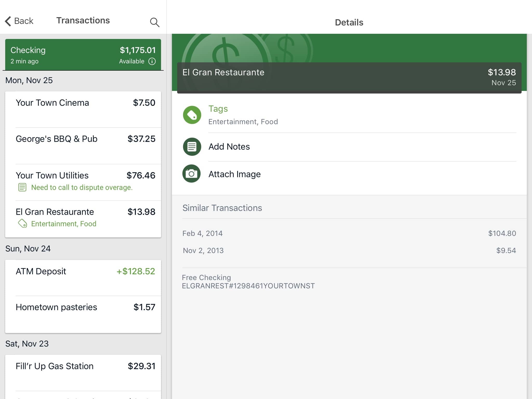Select the Transactions menu tab
Image resolution: width=532 pixels, height=399 pixels.
click(x=83, y=20)
